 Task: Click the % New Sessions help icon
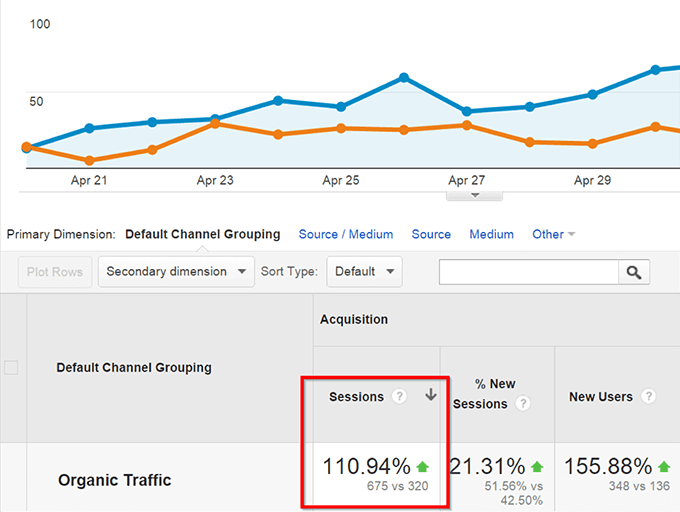(523, 404)
